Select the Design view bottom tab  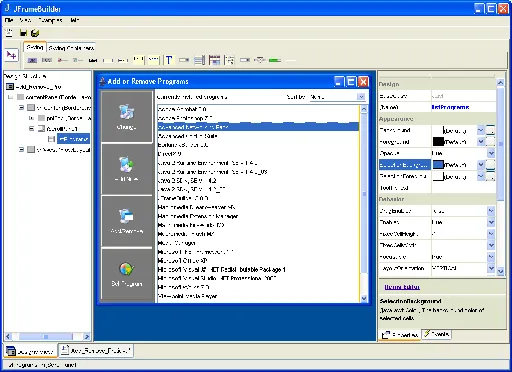(x=30, y=351)
